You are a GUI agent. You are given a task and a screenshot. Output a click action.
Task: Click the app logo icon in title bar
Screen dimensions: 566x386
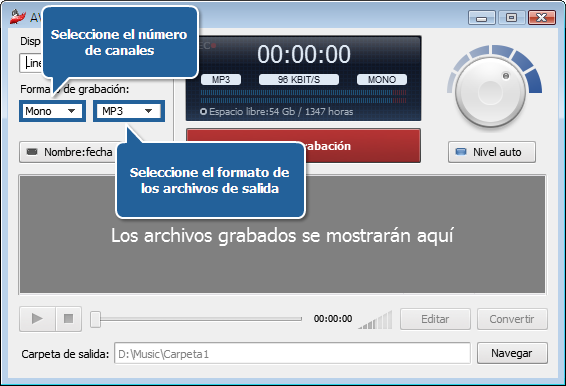[18, 17]
